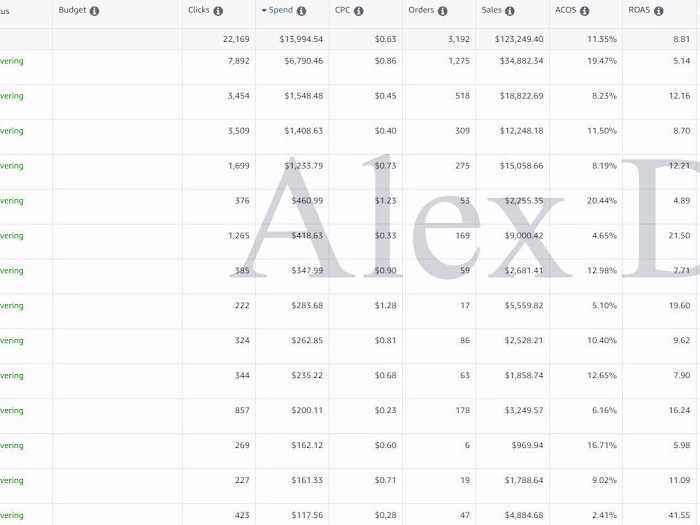Select the ACOS cell 2.41%
Image resolution: width=700 pixels, height=525 pixels.
(x=604, y=516)
